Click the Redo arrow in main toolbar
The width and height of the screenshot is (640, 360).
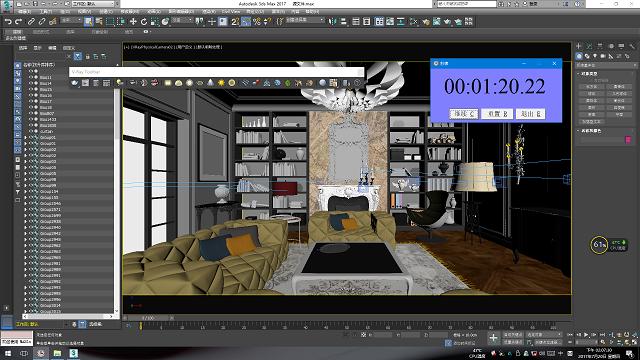[18, 22]
